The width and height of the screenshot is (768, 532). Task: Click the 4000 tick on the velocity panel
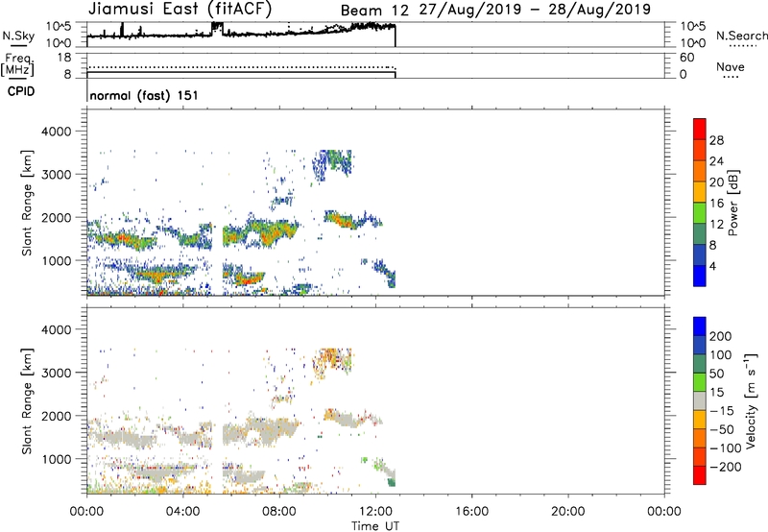(x=56, y=329)
